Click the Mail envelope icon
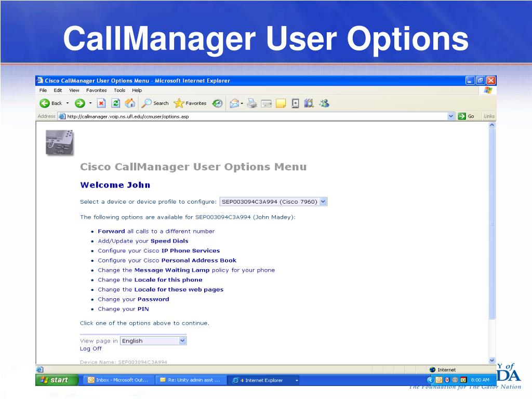The height and width of the screenshot is (399, 532). click(x=234, y=103)
